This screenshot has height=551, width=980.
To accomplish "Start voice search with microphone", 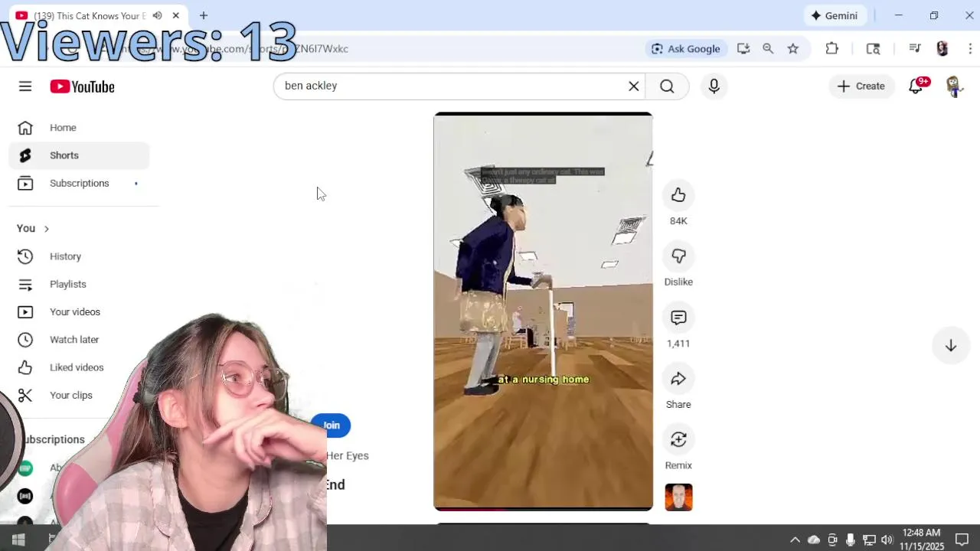I will pos(714,86).
